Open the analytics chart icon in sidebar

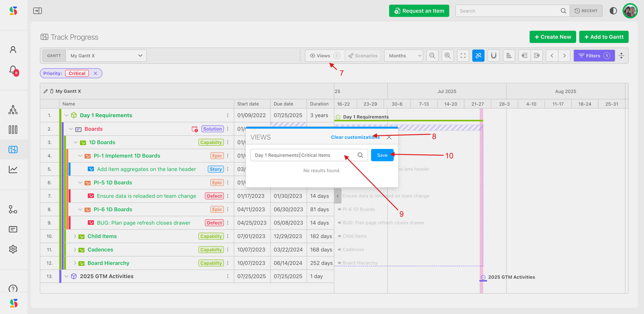[13, 169]
